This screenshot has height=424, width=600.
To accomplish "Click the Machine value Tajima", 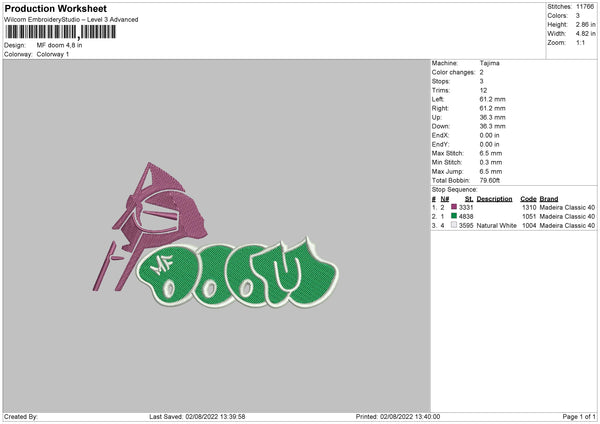I will (489, 63).
